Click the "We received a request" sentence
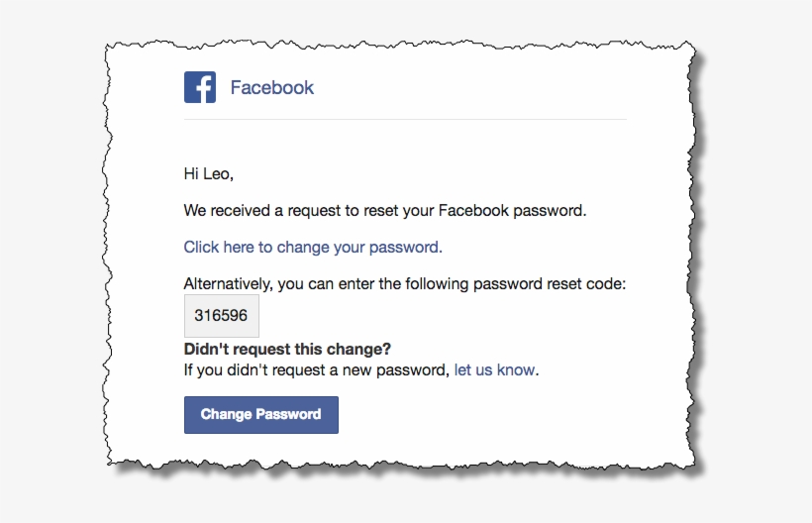 click(x=385, y=211)
